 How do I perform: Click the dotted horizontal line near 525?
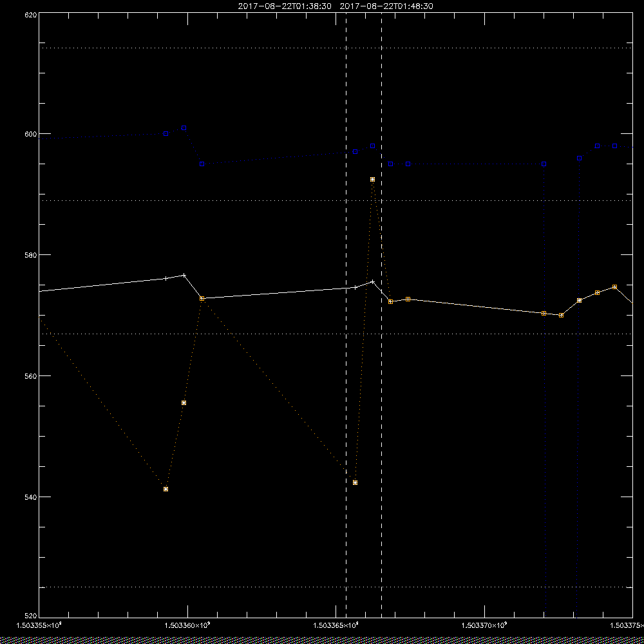[x=336, y=587]
